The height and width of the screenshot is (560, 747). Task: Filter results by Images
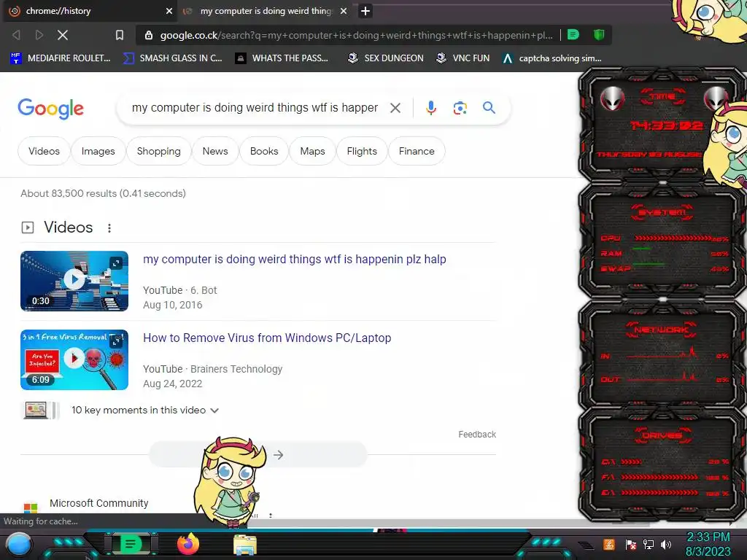[x=98, y=151]
